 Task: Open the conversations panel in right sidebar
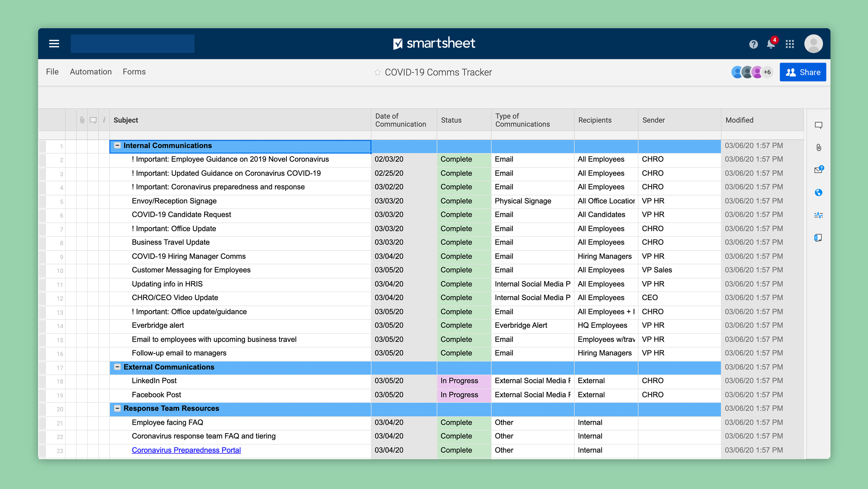[818, 125]
